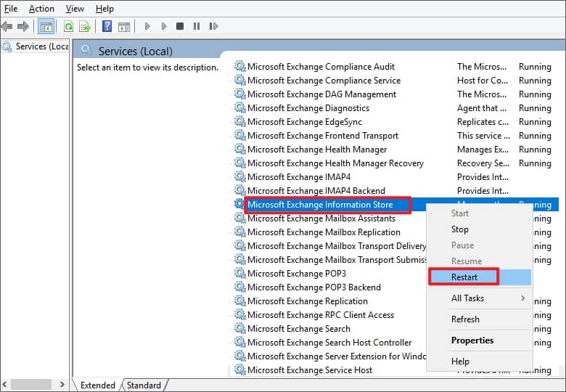Click the blue Help question-mark icon
The width and height of the screenshot is (566, 392).
click(107, 26)
